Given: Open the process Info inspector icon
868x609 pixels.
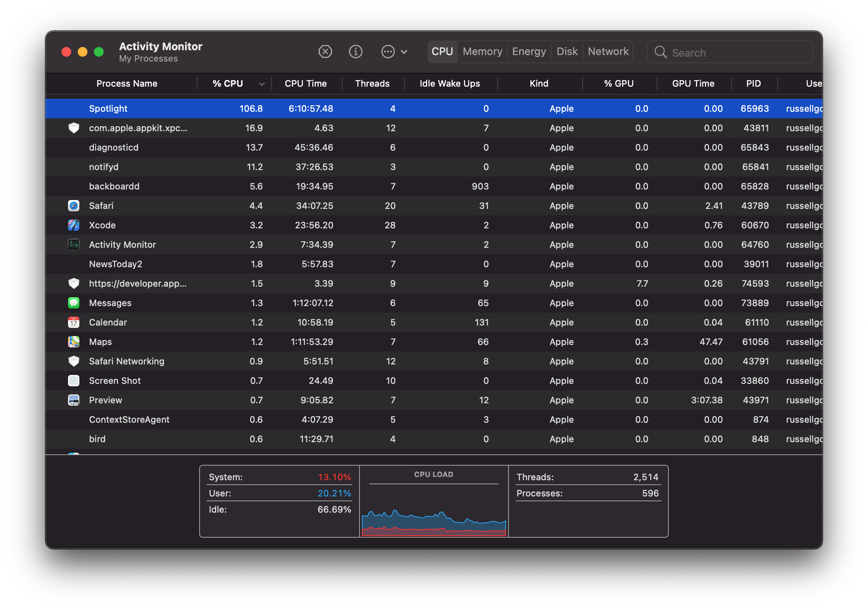Looking at the screenshot, I should (x=355, y=52).
